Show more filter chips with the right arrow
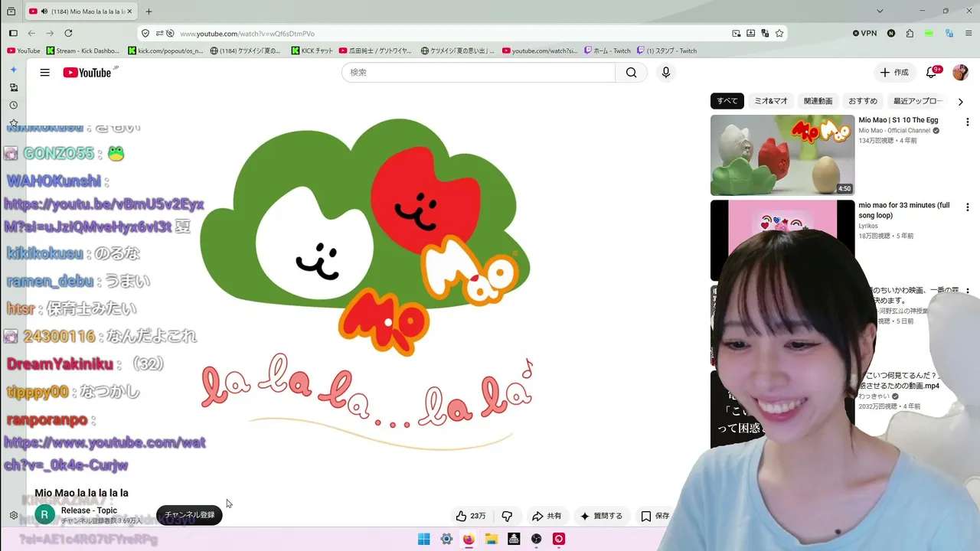 click(x=961, y=102)
